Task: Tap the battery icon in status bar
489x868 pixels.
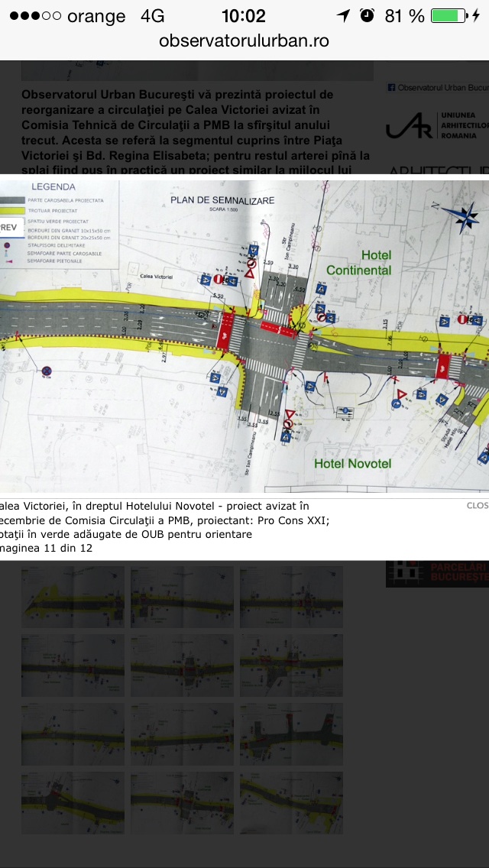Action: click(x=449, y=15)
